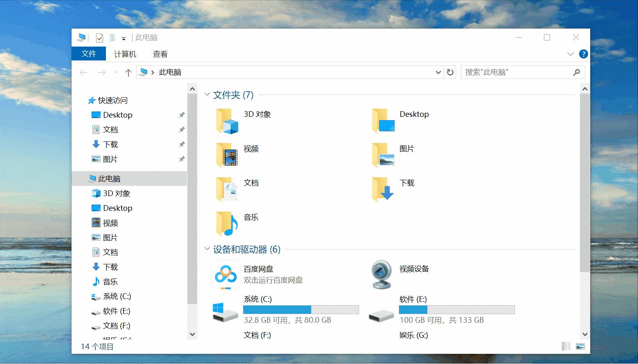The height and width of the screenshot is (364, 638).
Task: Click the C: drive capacity bar
Action: point(301,309)
